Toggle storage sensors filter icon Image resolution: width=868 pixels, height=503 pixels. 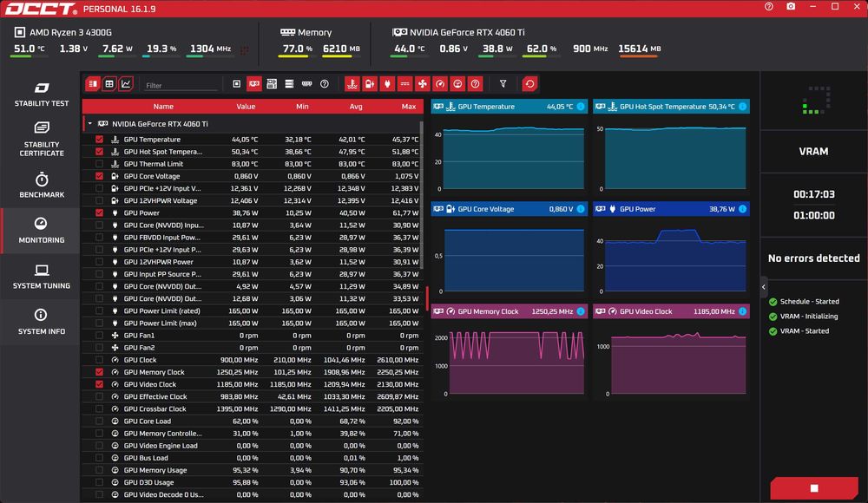click(x=289, y=84)
